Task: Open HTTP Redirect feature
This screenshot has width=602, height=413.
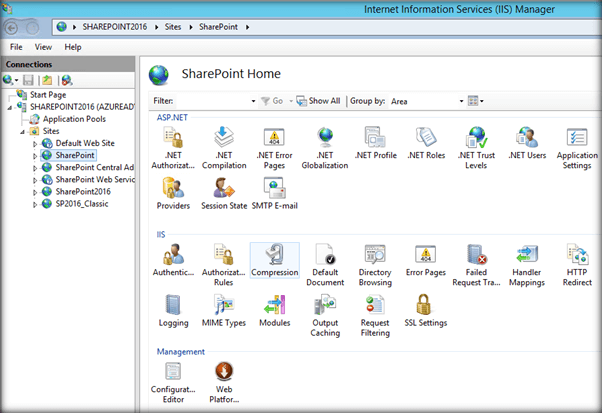Action: (577, 265)
